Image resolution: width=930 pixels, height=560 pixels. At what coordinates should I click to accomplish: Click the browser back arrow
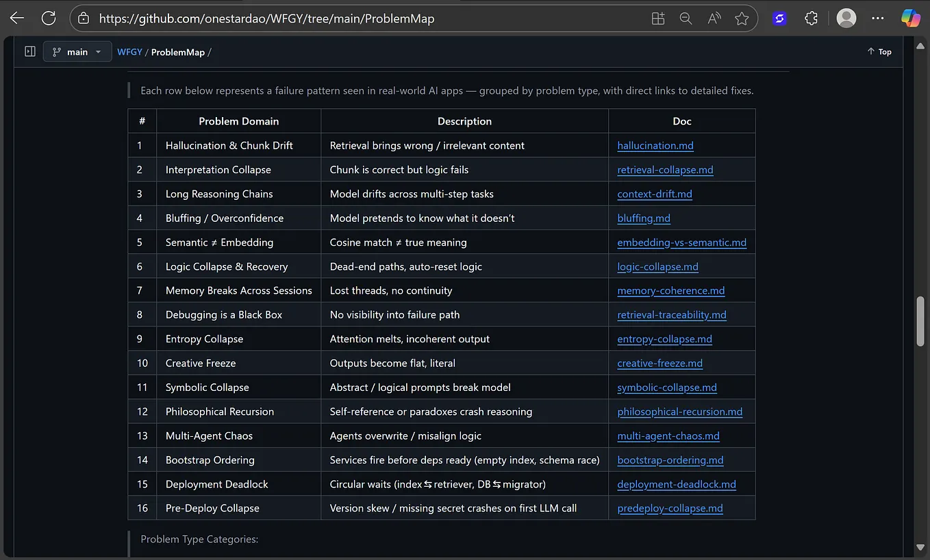point(17,18)
